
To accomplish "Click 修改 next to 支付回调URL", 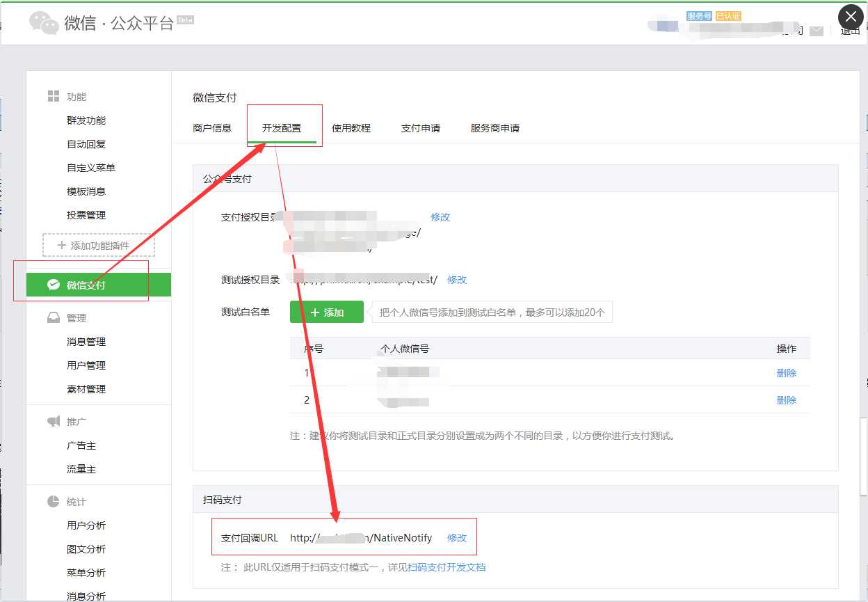I will tap(457, 538).
